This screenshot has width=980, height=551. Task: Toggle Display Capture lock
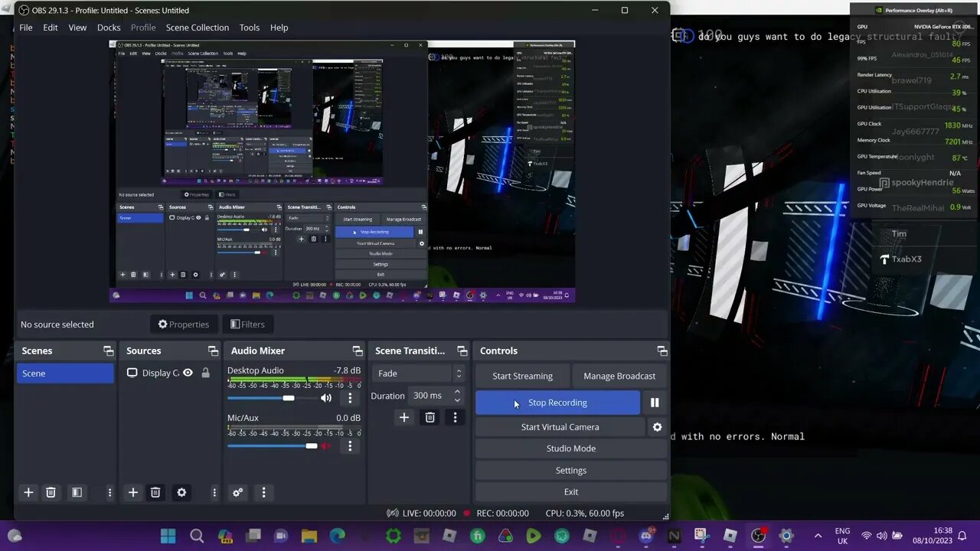tap(205, 373)
